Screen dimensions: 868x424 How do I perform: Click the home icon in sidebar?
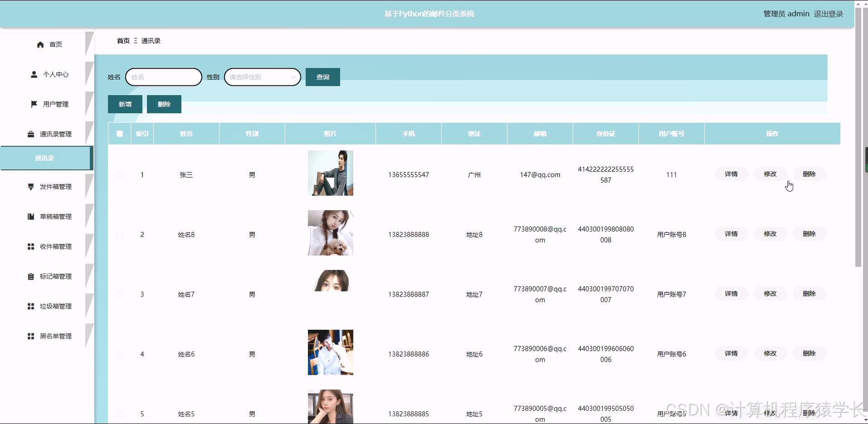(x=40, y=44)
